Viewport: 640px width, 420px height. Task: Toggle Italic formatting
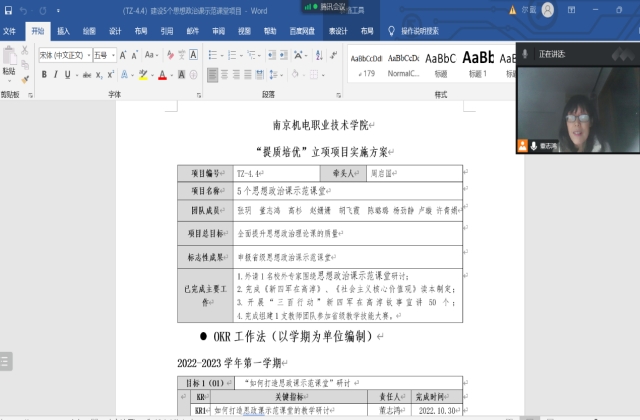tap(56, 75)
